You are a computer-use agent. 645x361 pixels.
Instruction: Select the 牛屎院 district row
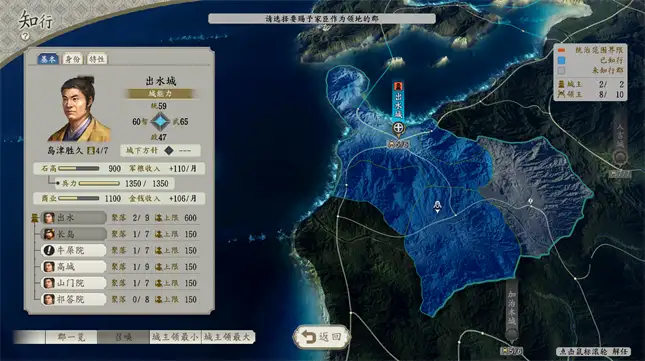[x=74, y=250]
